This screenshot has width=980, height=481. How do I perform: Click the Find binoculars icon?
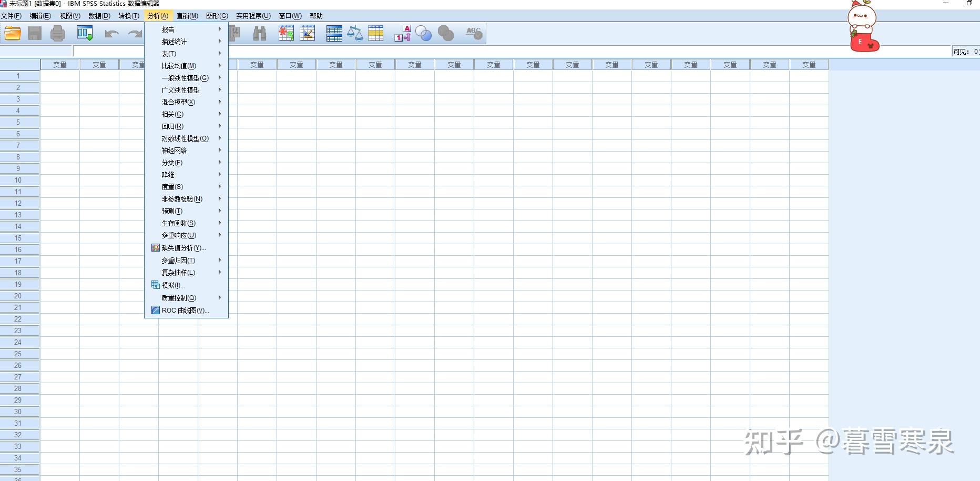tap(260, 33)
